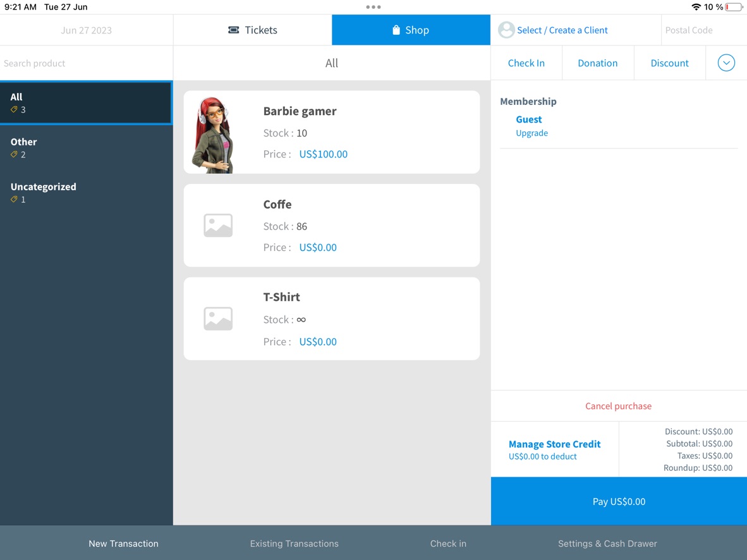This screenshot has height=560, width=747.
Task: Click the Upgrade link under Guest membership
Action: point(531,133)
